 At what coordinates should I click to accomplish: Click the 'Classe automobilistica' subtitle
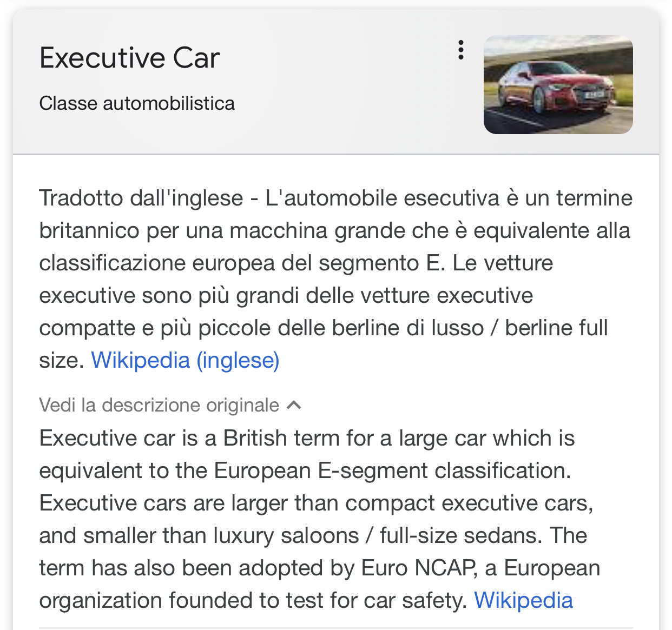(x=137, y=103)
